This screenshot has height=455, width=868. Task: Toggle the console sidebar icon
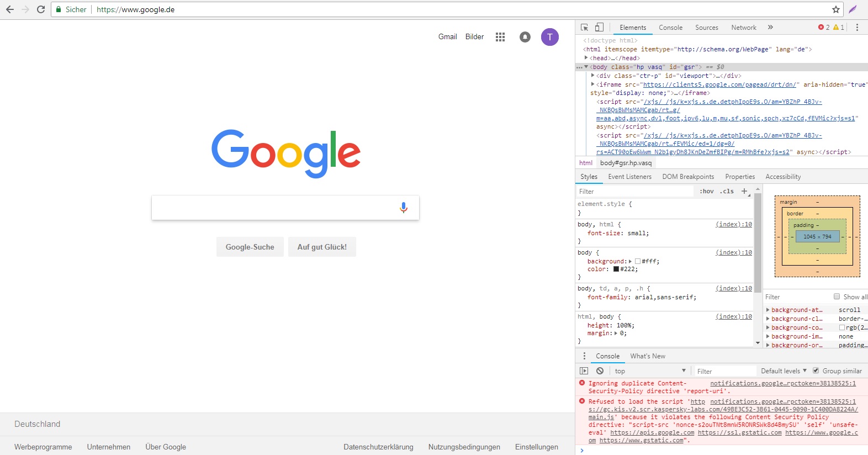click(x=584, y=371)
